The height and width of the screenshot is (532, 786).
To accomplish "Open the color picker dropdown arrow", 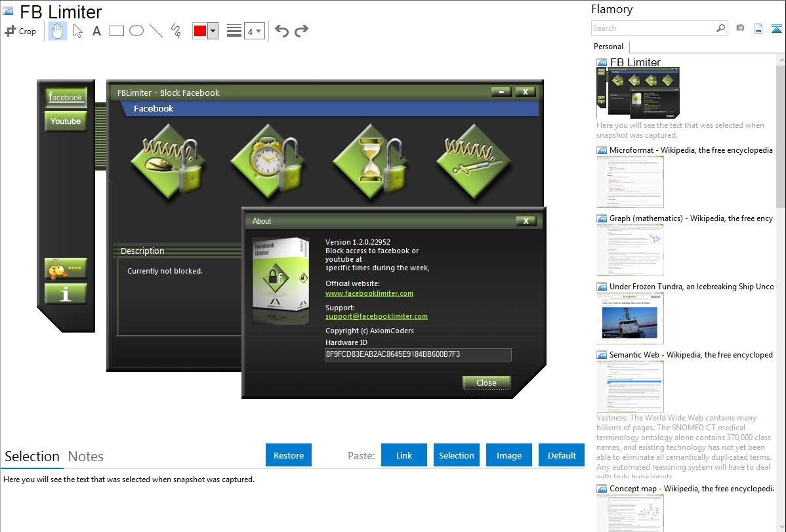I will pos(213,31).
